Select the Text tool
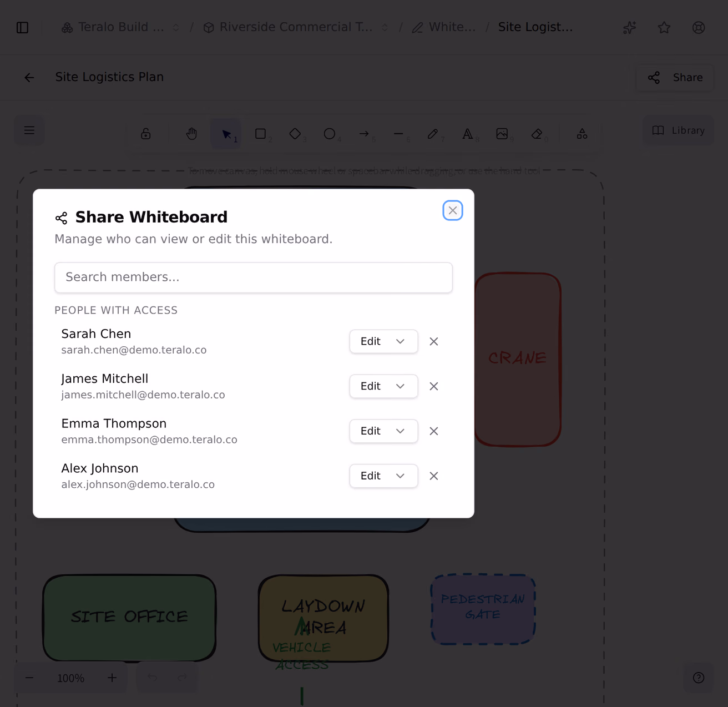The width and height of the screenshot is (728, 707). pyautogui.click(x=468, y=134)
